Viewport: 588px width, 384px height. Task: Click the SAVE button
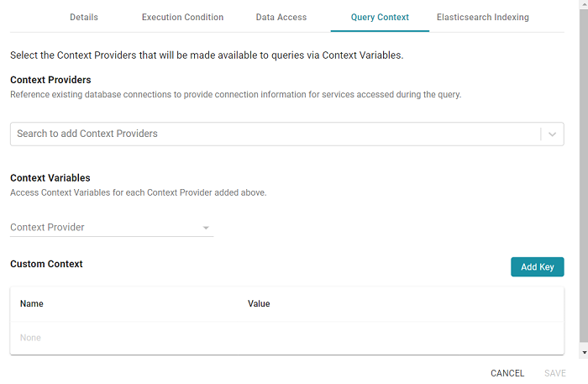[555, 373]
